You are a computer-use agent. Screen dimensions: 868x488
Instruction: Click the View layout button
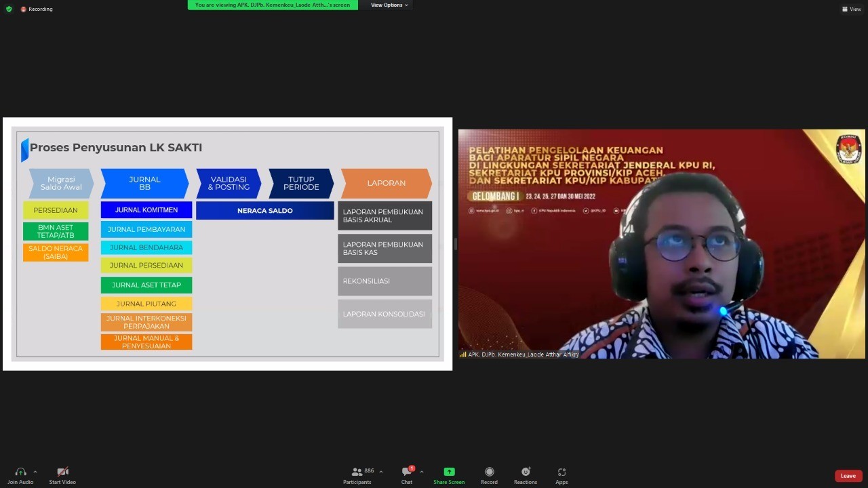point(851,9)
